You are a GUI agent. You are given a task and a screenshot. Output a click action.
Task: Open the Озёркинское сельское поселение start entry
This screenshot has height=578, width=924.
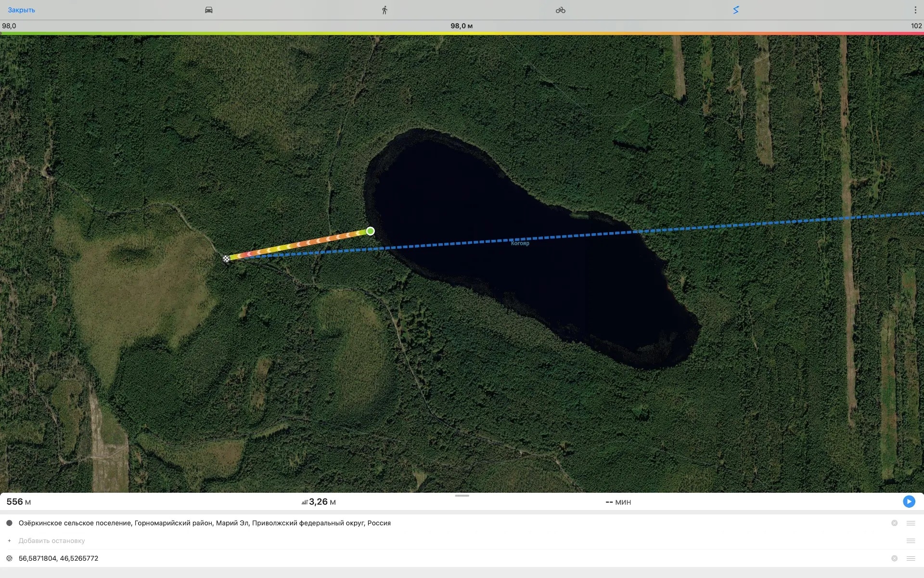205,523
